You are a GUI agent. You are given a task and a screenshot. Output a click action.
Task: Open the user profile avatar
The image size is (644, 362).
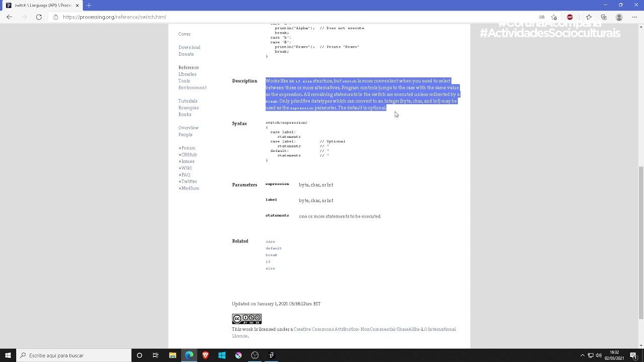click(619, 17)
